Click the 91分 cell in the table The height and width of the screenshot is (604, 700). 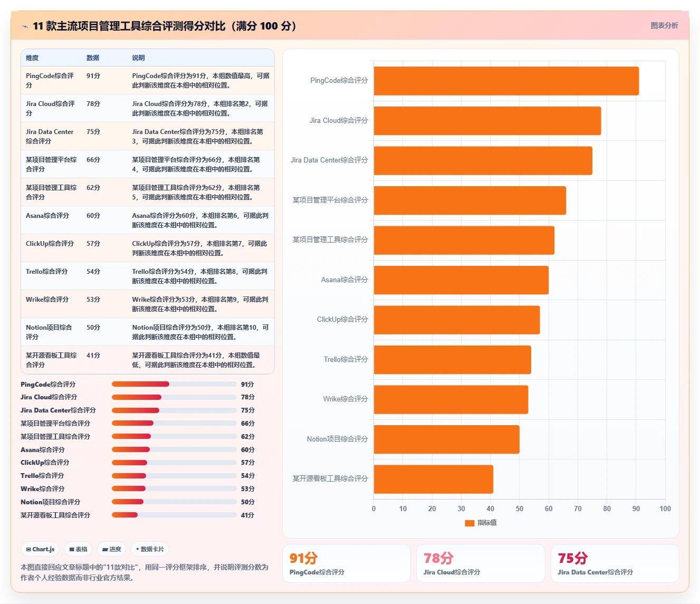(x=93, y=76)
